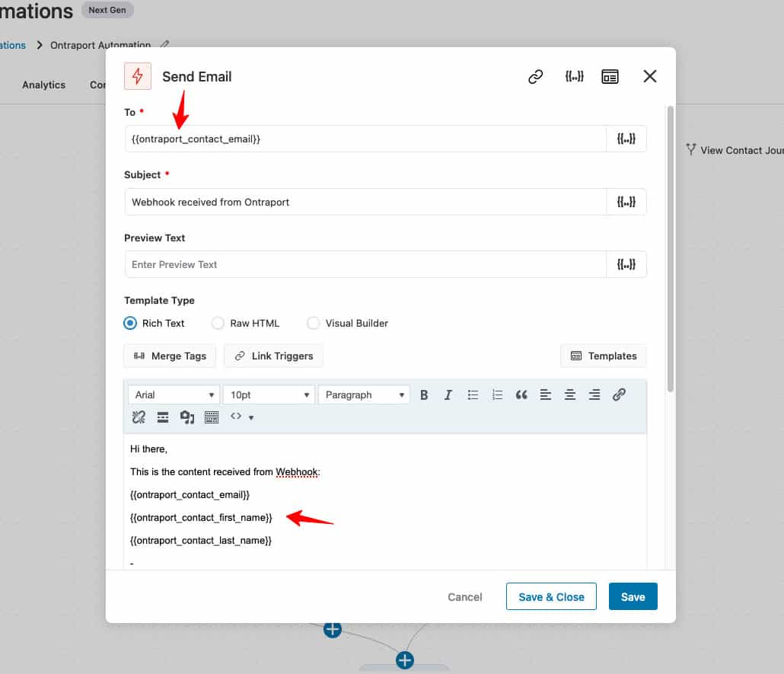Open the templates icon in dialog header
Viewport: 784px width, 674px height.
(610, 77)
